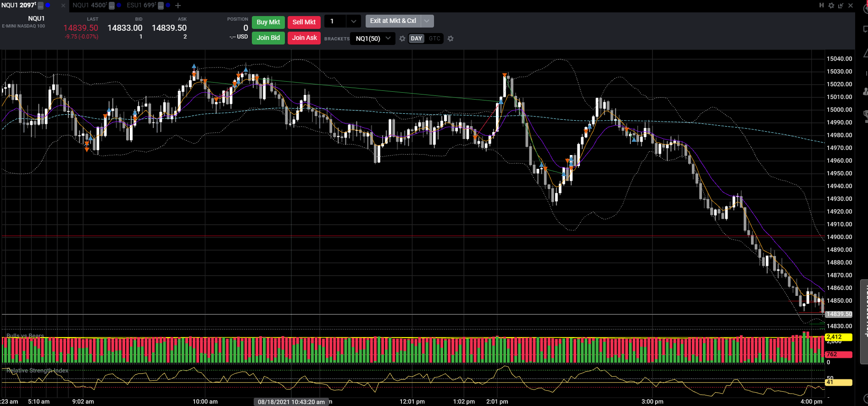Click the last price 14839.50 in red
This screenshot has height=406, width=868.
click(81, 28)
